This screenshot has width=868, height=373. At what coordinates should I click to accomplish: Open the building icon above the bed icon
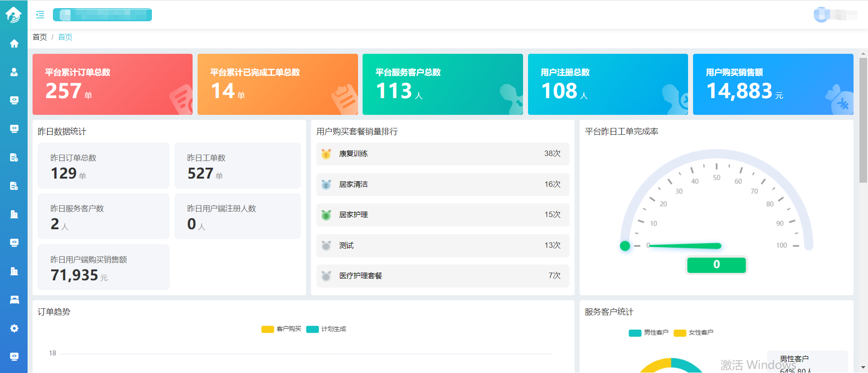[x=14, y=271]
